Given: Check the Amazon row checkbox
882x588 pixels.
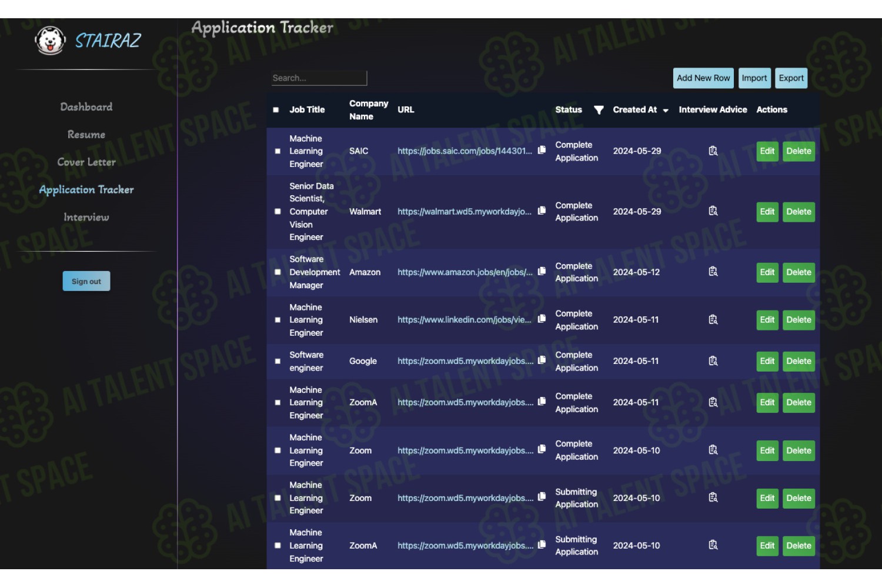Looking at the screenshot, I should pos(278,272).
